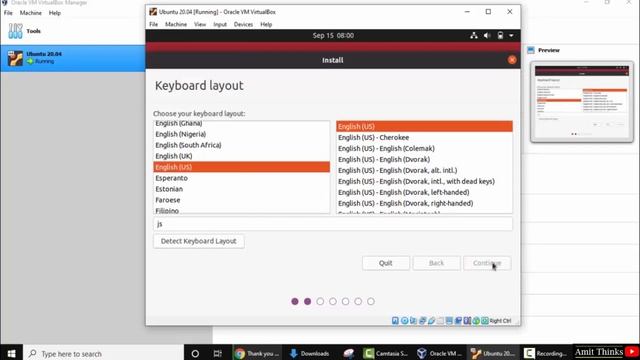Click the Ubuntu battery icon in top bar
This screenshot has width=640, height=360.
tap(500, 36)
